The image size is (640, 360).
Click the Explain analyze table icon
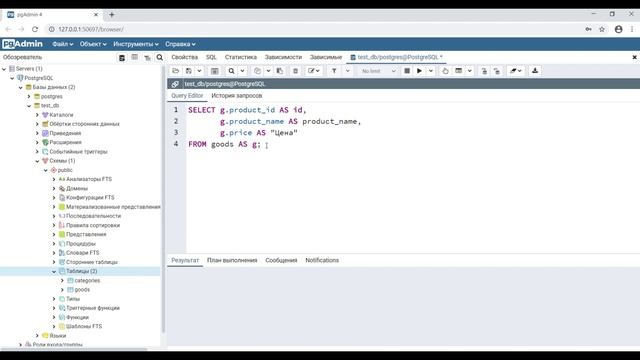[x=459, y=71]
